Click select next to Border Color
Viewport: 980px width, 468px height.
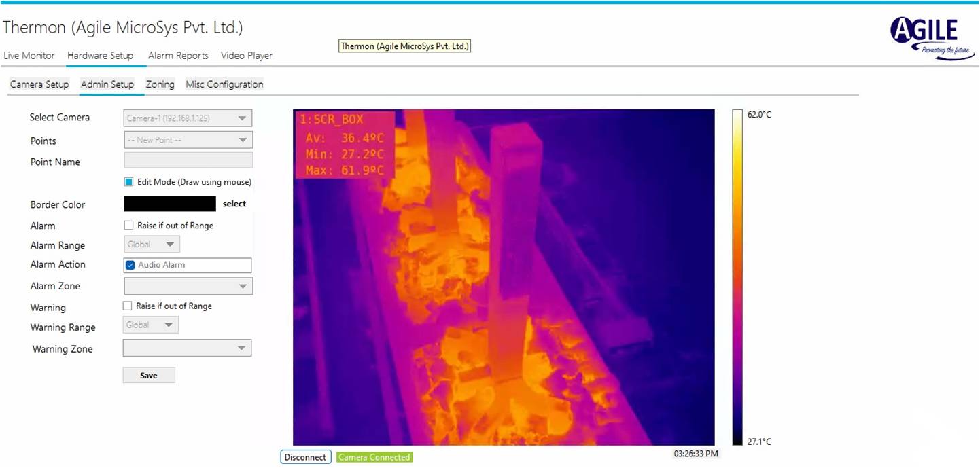point(234,204)
